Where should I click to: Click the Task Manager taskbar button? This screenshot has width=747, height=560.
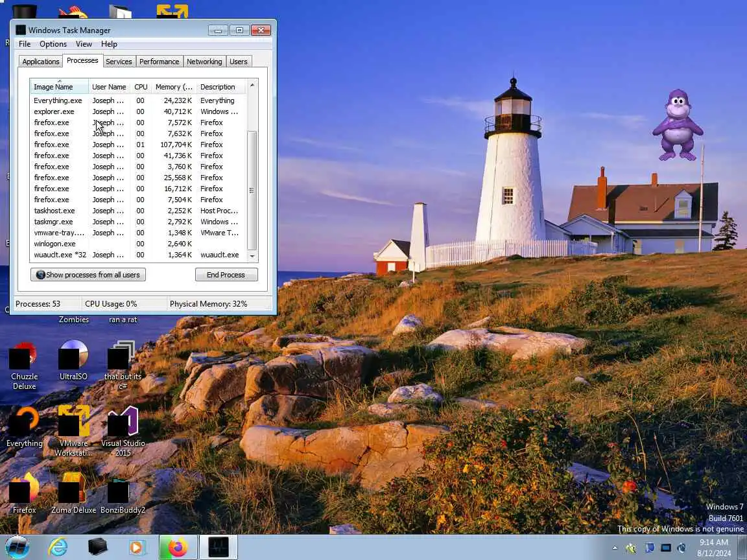click(x=218, y=547)
